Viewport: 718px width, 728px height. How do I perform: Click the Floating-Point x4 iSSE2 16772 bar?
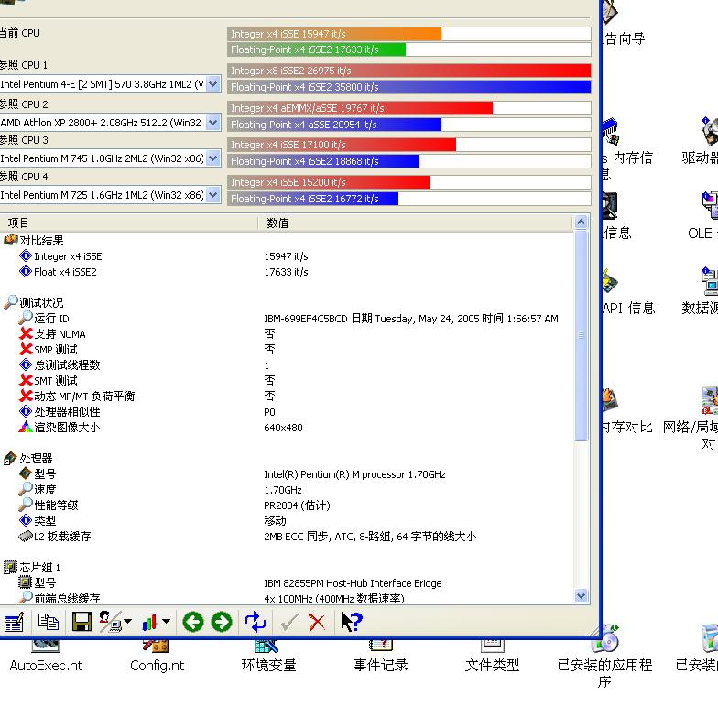point(313,199)
